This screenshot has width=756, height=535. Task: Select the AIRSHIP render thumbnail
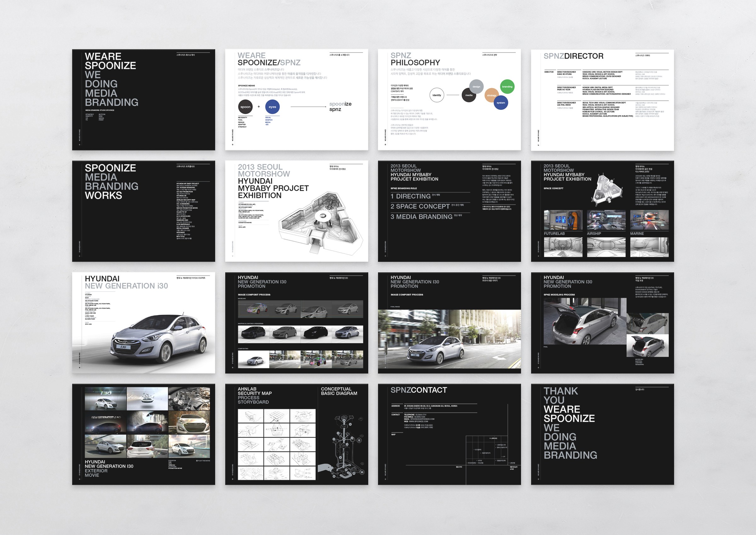606,220
